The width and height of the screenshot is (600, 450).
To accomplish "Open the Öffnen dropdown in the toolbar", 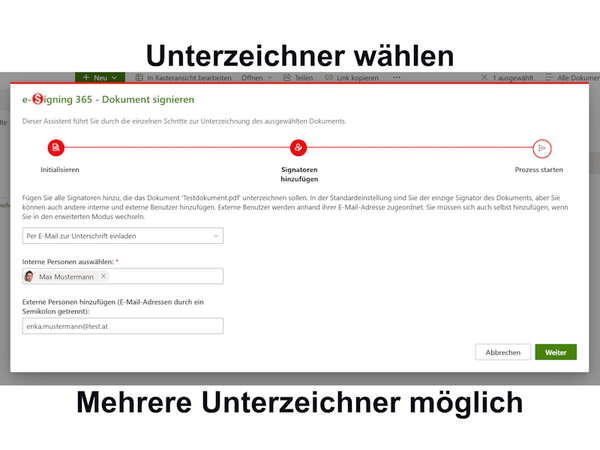I will pos(257,78).
